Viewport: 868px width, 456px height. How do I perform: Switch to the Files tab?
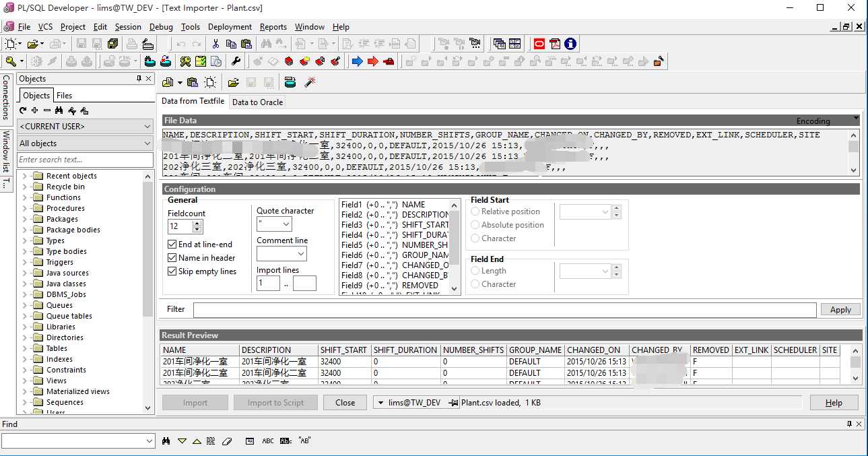click(64, 96)
